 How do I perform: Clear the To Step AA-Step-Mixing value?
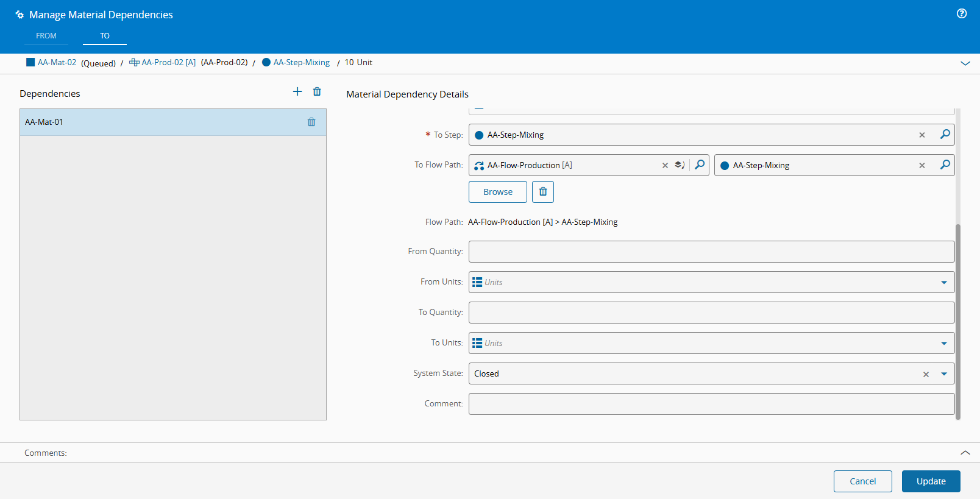click(922, 135)
